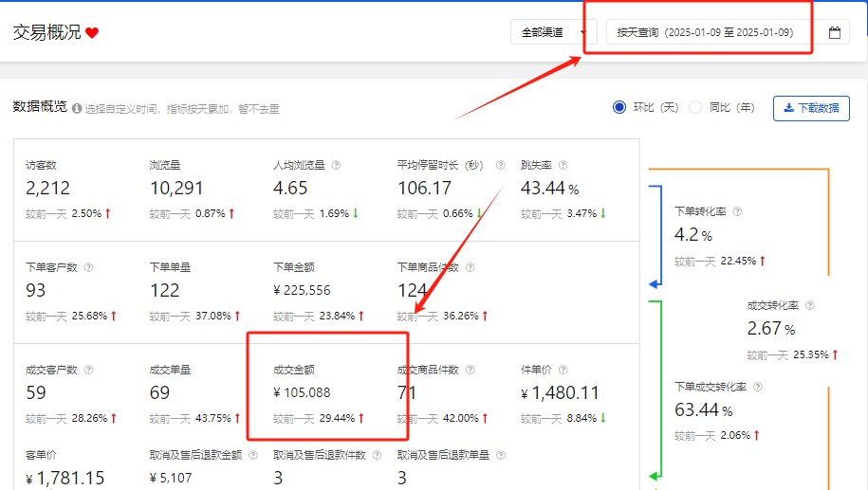Click the 平均停留时长 value 106.17
Screen dimensions: 868x490
pos(424,188)
